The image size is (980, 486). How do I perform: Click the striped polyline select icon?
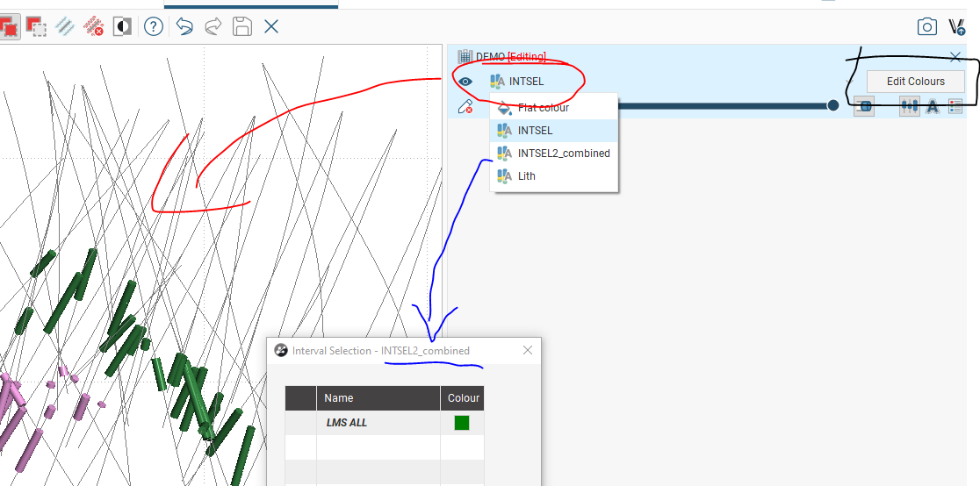click(65, 26)
